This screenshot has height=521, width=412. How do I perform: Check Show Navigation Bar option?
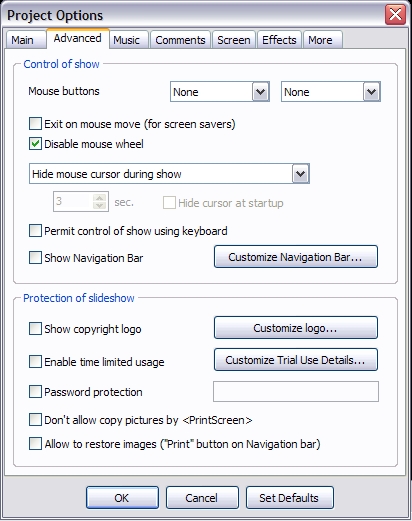pos(35,258)
